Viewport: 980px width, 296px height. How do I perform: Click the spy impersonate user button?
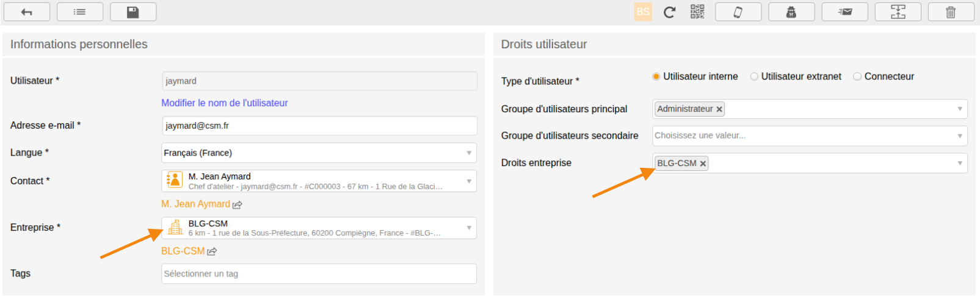[x=791, y=12]
